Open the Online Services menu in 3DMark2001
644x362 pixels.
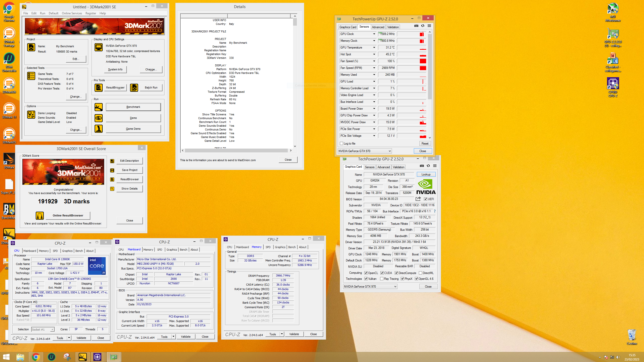72,13
